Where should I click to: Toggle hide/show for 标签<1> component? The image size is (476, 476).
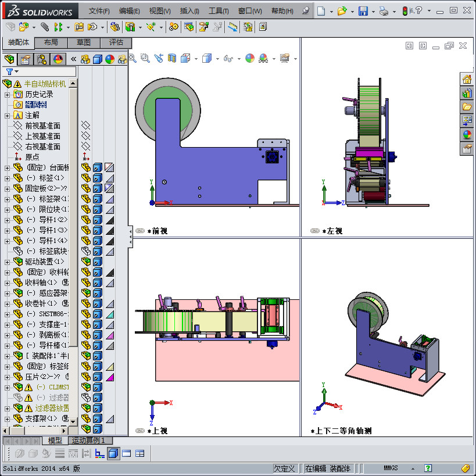pyautogui.click(x=86, y=178)
